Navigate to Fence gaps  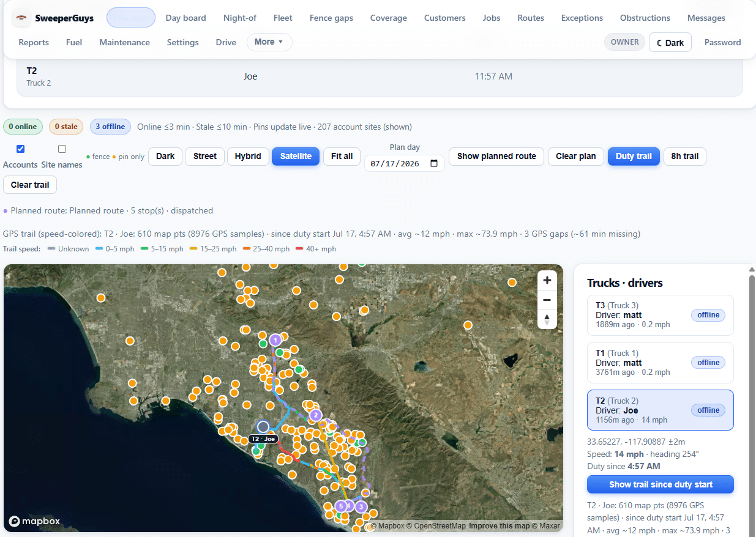pos(331,18)
